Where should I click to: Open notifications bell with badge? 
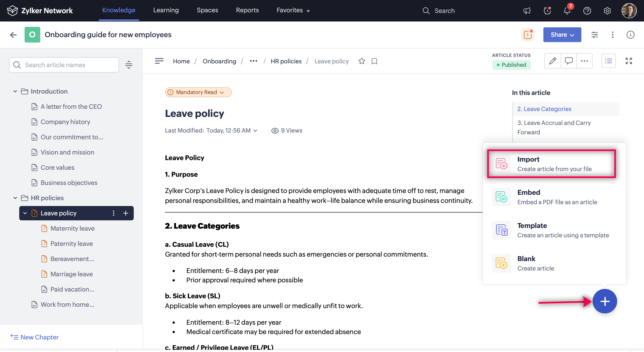click(567, 11)
